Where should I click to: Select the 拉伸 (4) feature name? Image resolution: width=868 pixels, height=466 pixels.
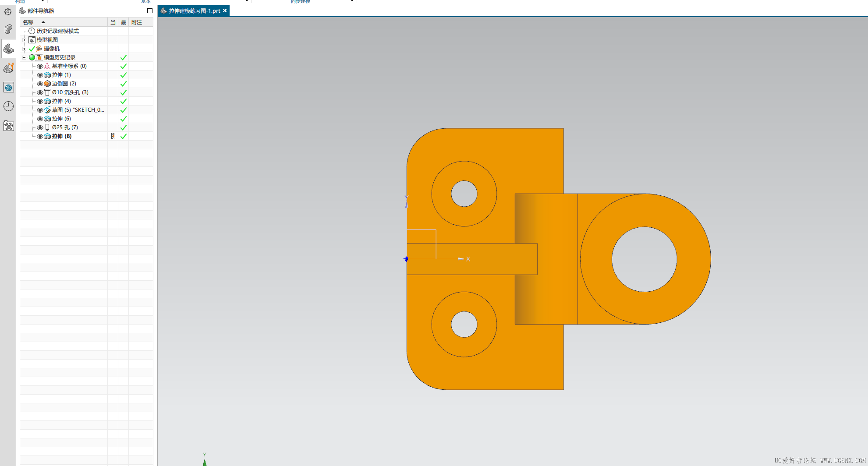click(x=61, y=101)
